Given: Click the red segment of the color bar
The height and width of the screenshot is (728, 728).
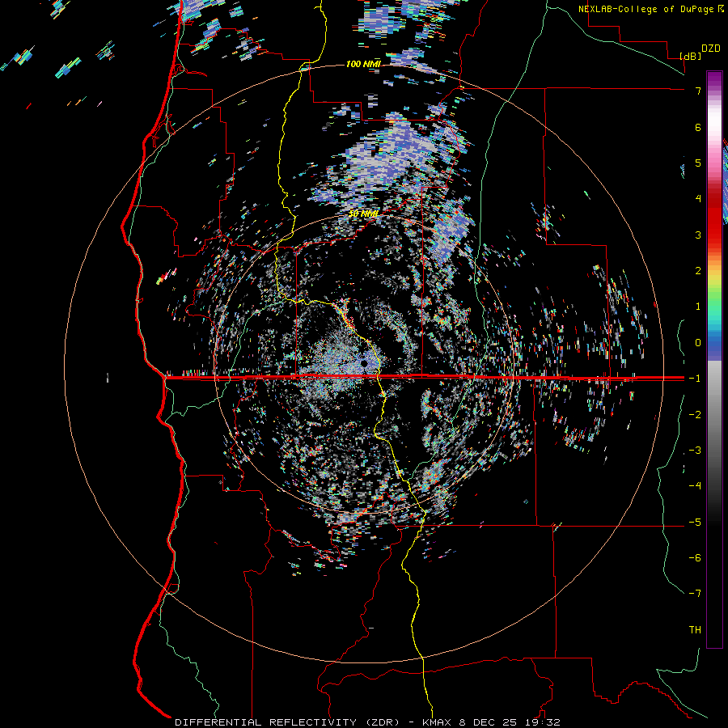Looking at the screenshot, I should (714, 218).
